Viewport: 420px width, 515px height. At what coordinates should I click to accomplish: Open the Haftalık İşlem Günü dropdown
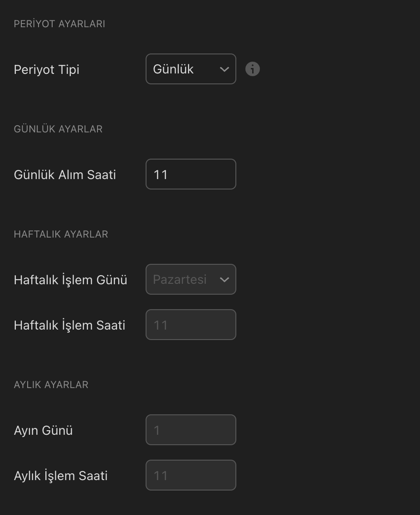tap(190, 279)
